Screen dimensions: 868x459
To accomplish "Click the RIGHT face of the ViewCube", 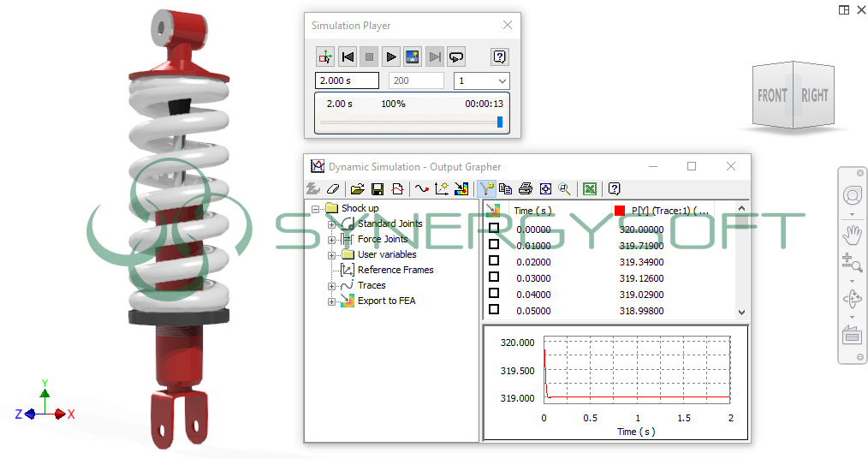I will point(815,95).
